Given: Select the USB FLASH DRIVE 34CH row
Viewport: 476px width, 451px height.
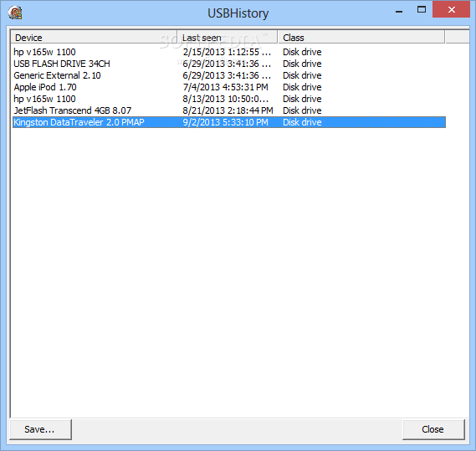Looking at the screenshot, I should pos(229,64).
